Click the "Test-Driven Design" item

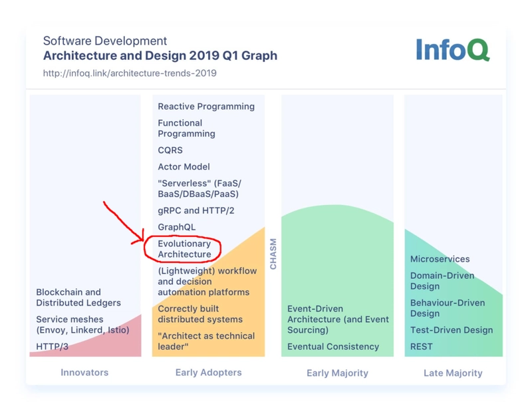pos(452,330)
